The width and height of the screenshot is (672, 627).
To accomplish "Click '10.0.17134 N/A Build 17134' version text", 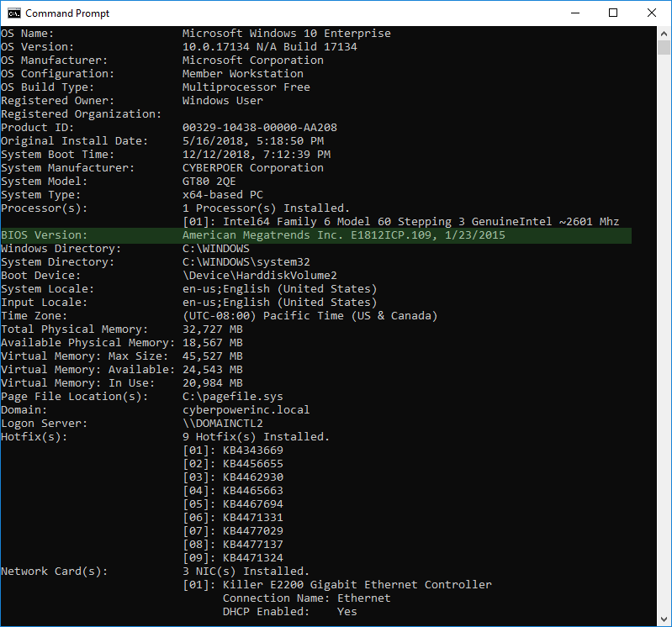I will pos(270,47).
